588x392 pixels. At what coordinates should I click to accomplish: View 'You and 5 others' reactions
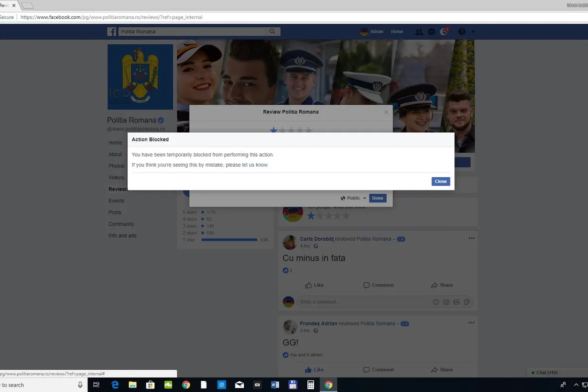(305, 355)
